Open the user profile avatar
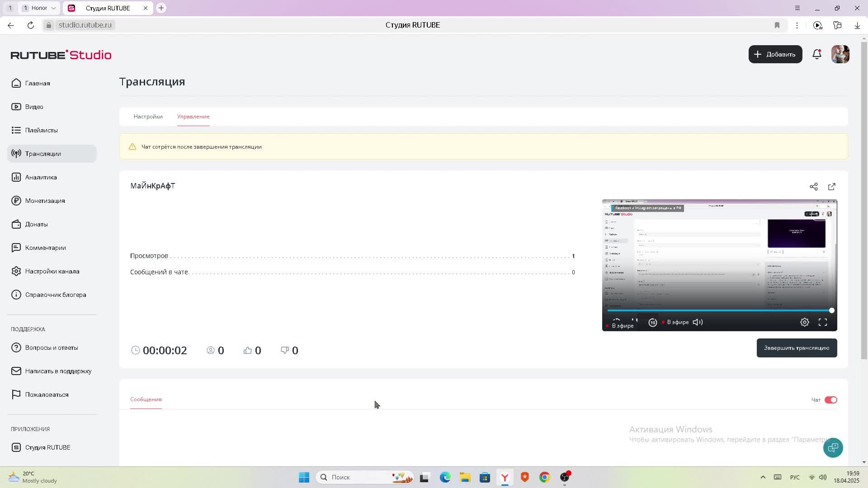Image resolution: width=868 pixels, height=488 pixels. (840, 54)
